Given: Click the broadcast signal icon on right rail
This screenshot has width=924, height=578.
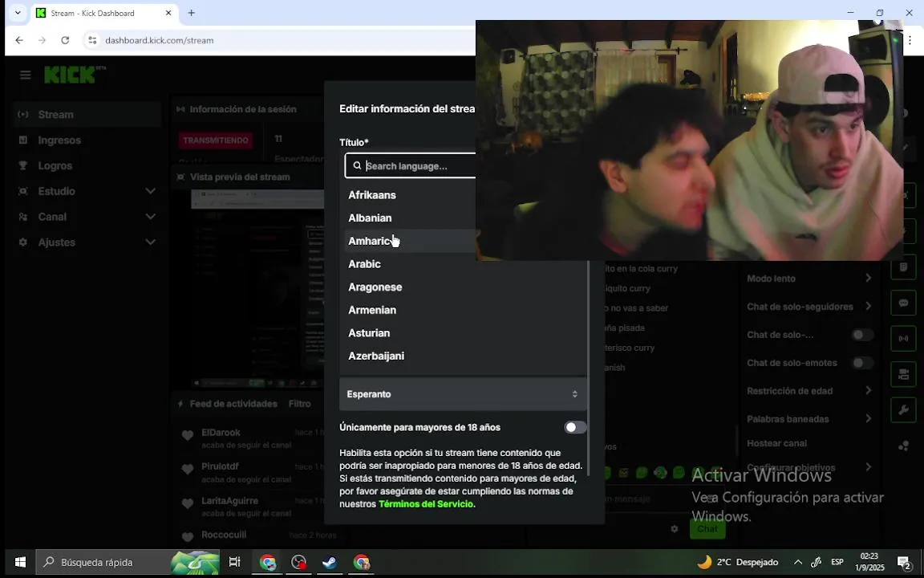Looking at the screenshot, I should (903, 339).
